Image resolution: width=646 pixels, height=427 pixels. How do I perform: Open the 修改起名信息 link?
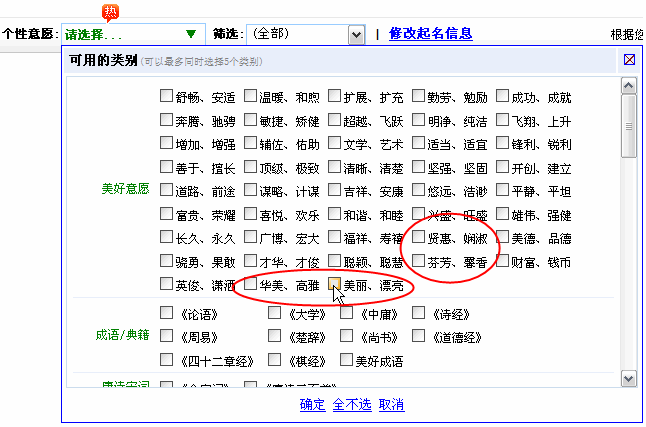pyautogui.click(x=430, y=34)
